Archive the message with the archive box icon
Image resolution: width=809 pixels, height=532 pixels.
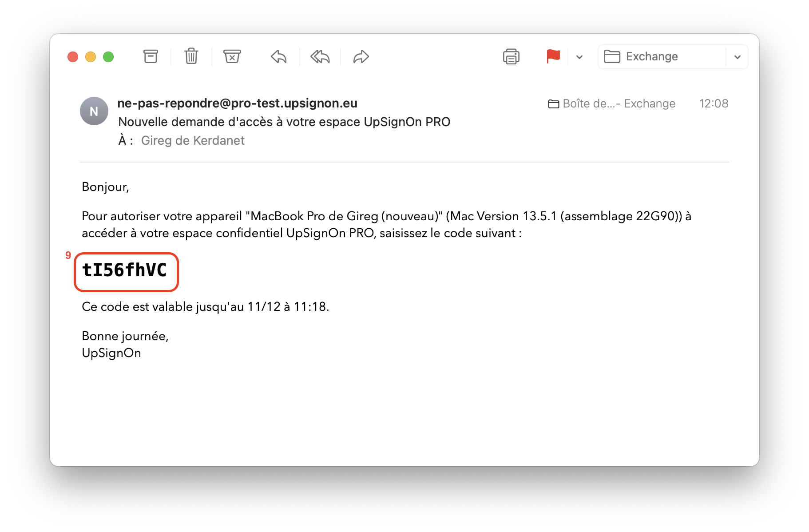click(151, 56)
